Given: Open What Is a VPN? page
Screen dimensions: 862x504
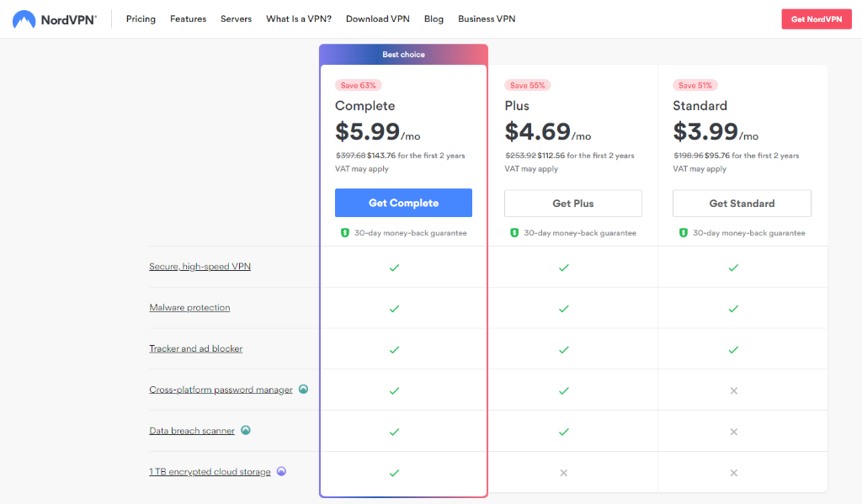Looking at the screenshot, I should 299,19.
